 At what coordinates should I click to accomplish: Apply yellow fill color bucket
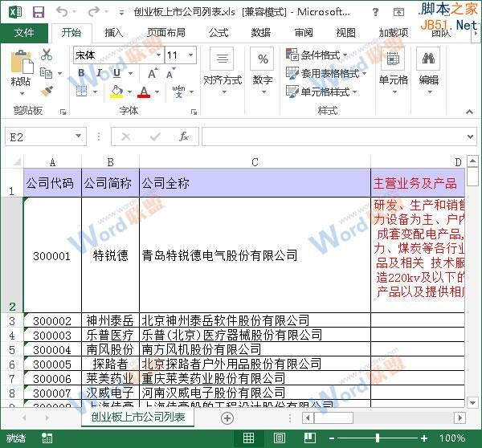[x=116, y=92]
